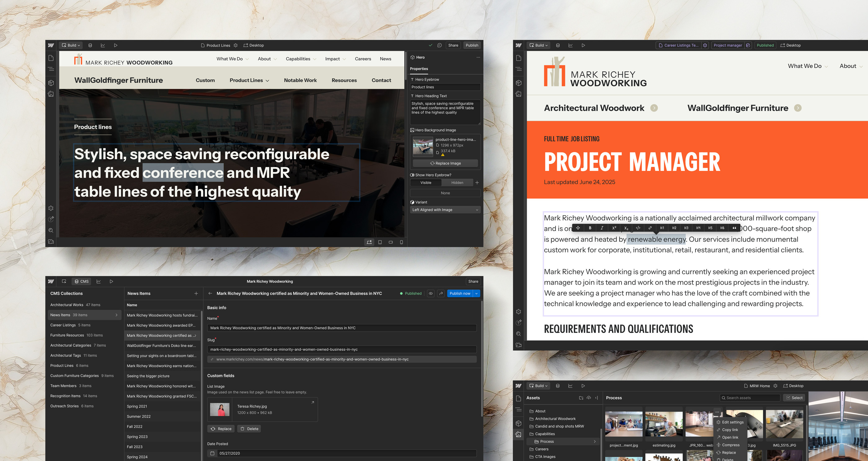The image size is (868, 461).
Task: Enable Select mode in the Assets window
Action: [794, 398]
